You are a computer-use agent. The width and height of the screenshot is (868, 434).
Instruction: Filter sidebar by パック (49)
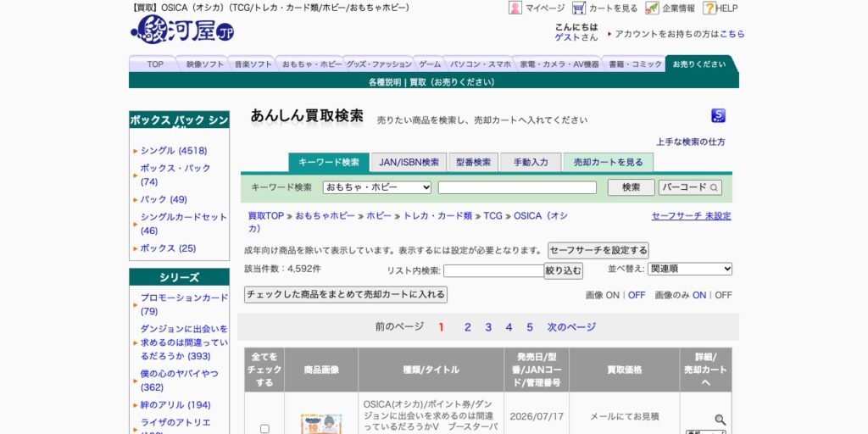[x=164, y=199]
